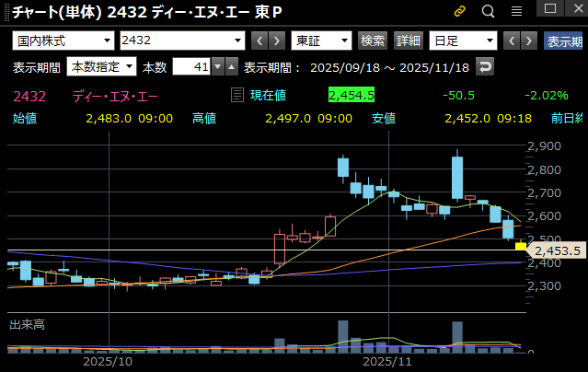Click the document icon next to 現在値

click(238, 95)
